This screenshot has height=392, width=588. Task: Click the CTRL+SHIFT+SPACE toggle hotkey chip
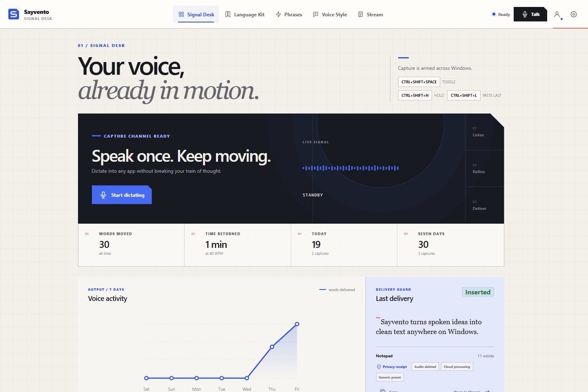(419, 82)
